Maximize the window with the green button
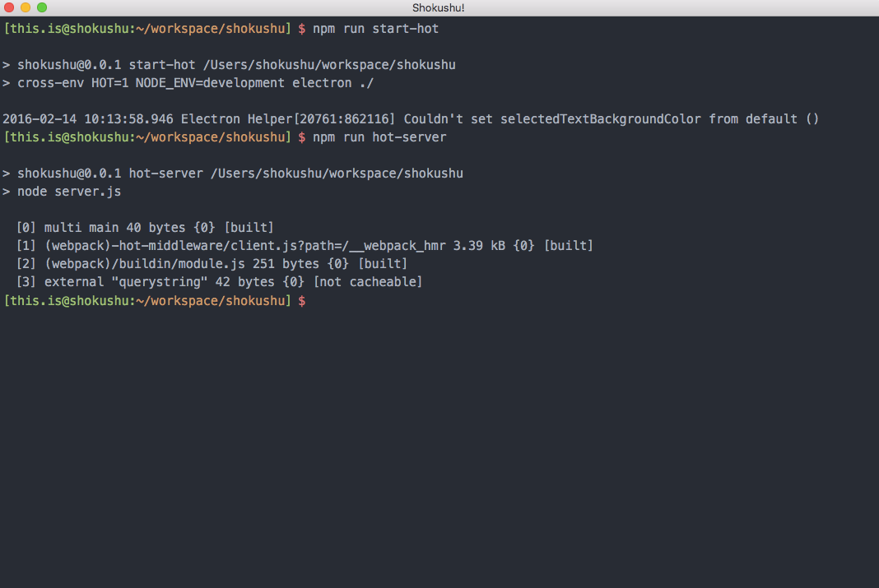The image size is (879, 588). pyautogui.click(x=42, y=7)
